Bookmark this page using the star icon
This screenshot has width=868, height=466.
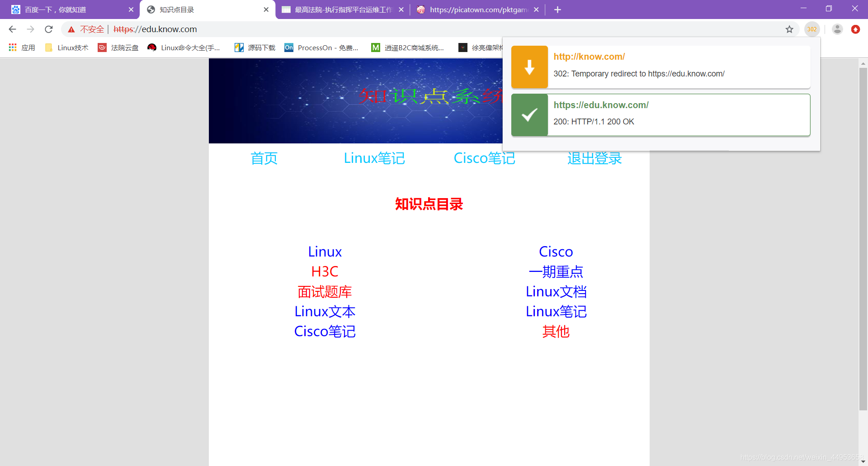(x=790, y=29)
